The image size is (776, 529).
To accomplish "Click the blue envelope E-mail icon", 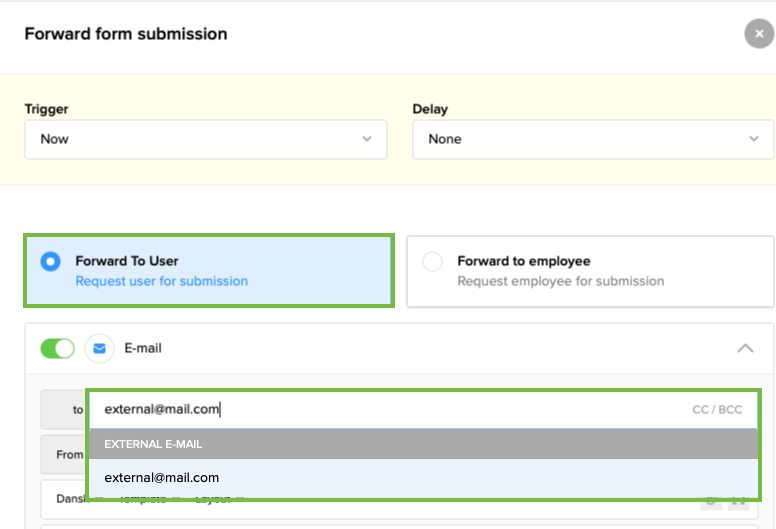I will click(x=99, y=348).
